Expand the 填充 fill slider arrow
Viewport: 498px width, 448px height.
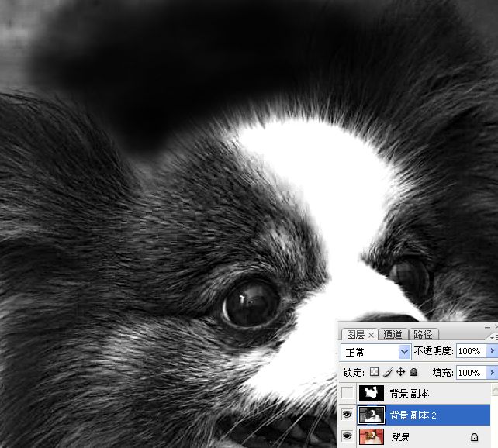[x=492, y=373]
